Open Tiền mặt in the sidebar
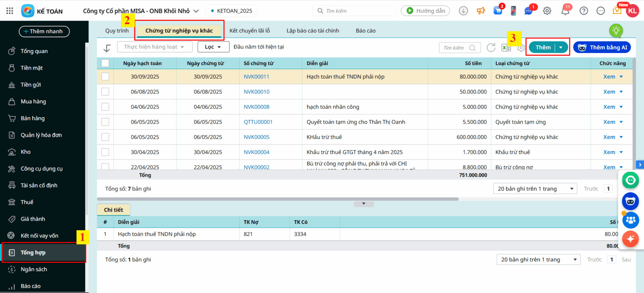Image resolution: width=644 pixels, height=293 pixels. tap(31, 68)
